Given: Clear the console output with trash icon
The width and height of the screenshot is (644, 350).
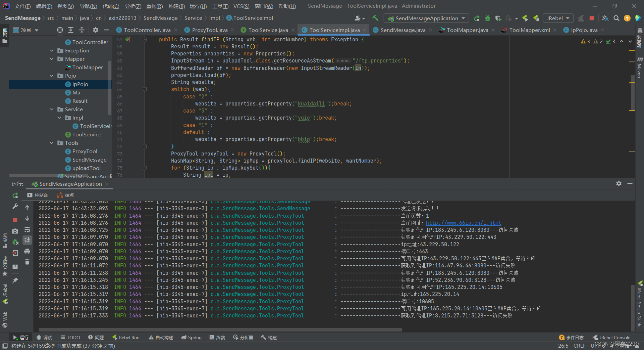Looking at the screenshot, I should pos(27,262).
